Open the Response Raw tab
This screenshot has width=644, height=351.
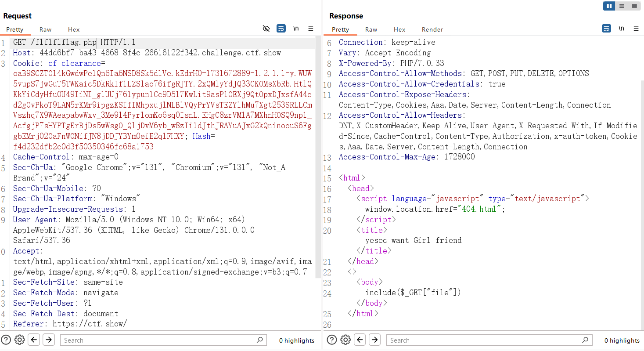(371, 29)
